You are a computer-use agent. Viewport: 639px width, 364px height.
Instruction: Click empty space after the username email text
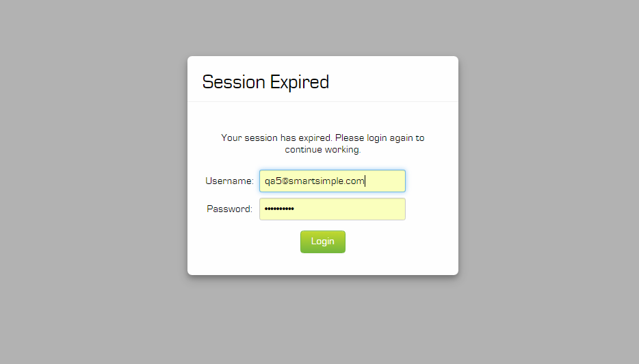click(x=386, y=181)
